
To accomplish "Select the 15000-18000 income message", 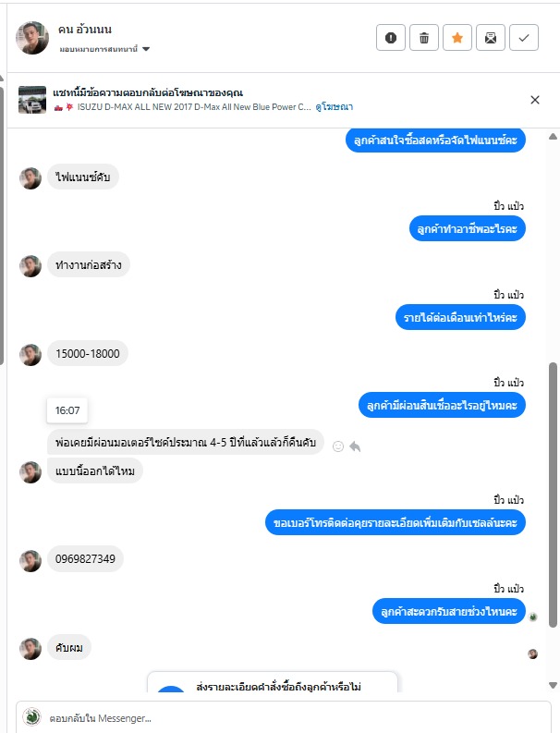I will [x=88, y=353].
